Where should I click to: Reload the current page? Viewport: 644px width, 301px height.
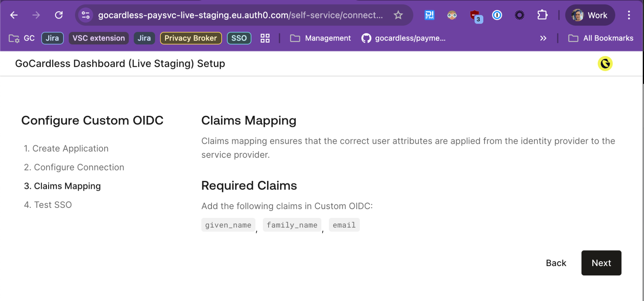pos(59,15)
